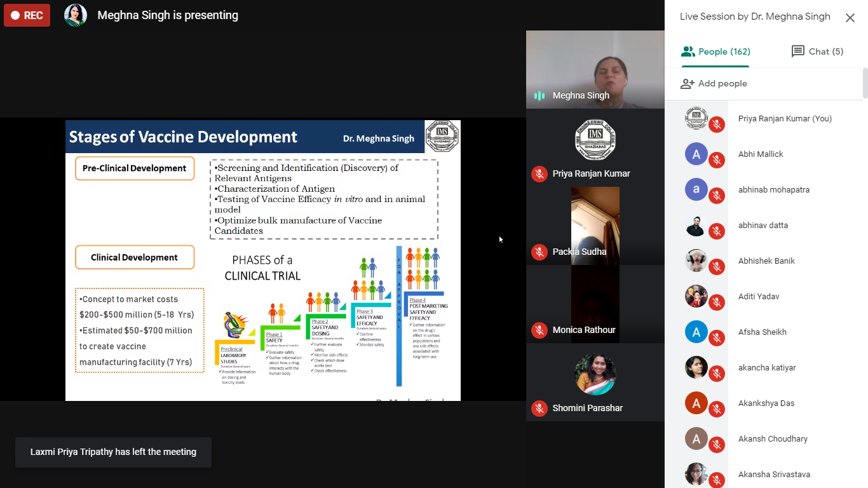Click the Add people button

click(x=714, y=83)
